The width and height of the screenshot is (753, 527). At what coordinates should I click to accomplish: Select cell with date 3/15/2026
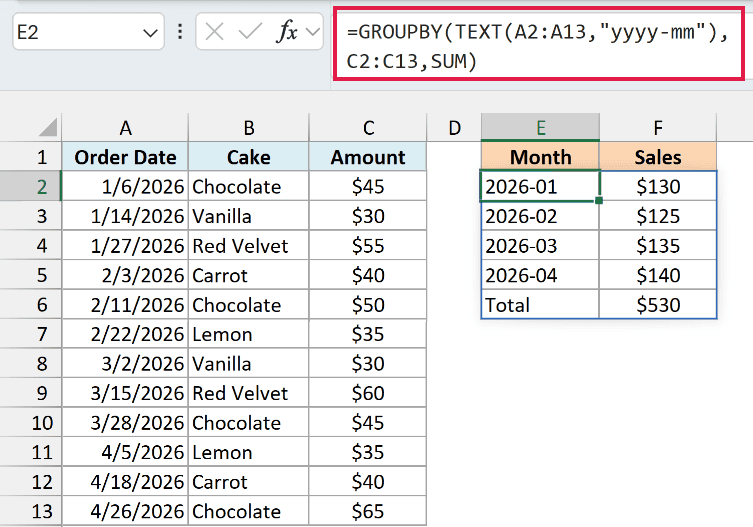(x=125, y=393)
